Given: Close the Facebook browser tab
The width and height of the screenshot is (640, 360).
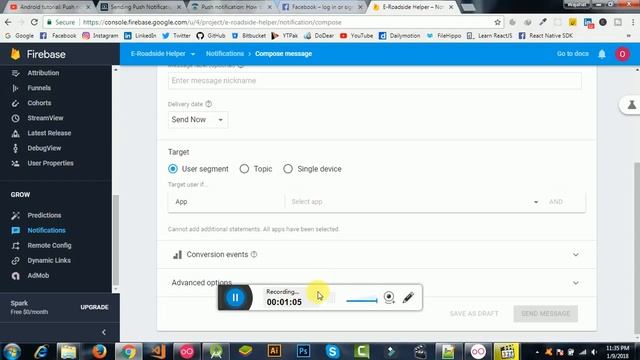Looking at the screenshot, I should [360, 7].
